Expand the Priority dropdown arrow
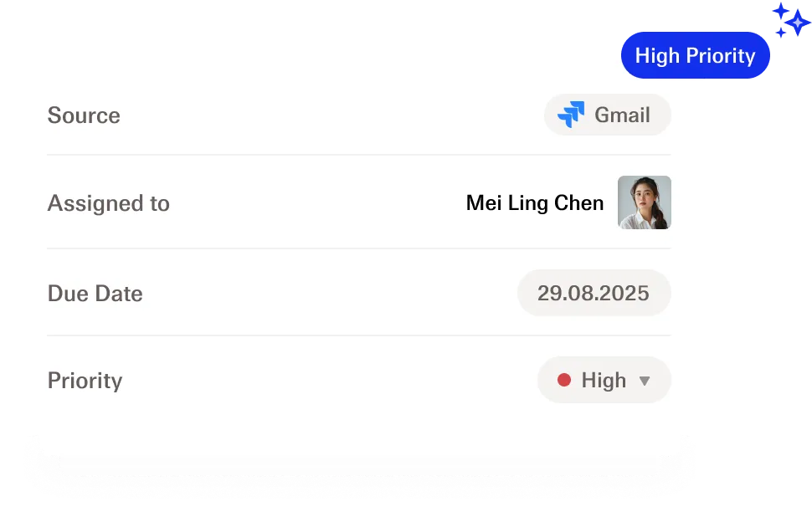812x512 pixels. [645, 381]
